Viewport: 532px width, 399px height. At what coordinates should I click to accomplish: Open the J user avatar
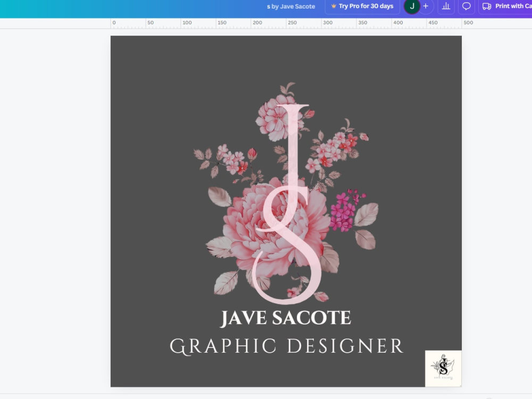tap(412, 6)
